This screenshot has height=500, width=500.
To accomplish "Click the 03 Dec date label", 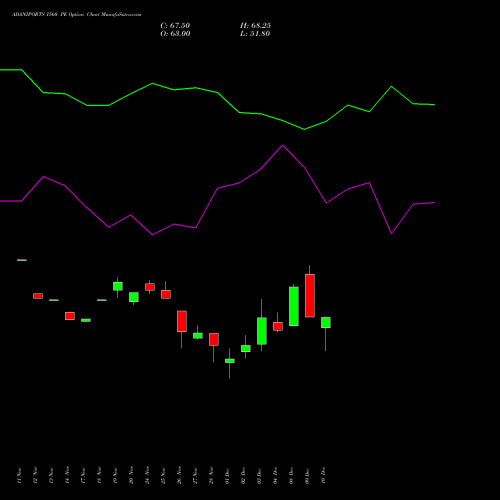I will [259, 475].
